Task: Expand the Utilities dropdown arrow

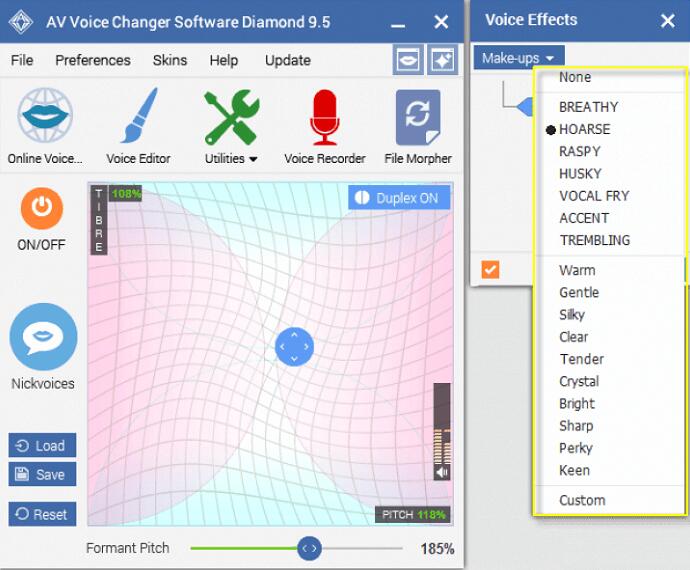Action: pos(253,159)
